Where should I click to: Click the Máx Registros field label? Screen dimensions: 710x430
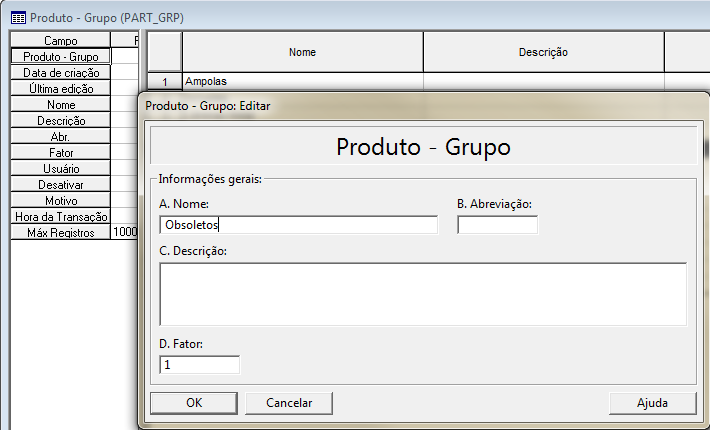click(x=61, y=233)
